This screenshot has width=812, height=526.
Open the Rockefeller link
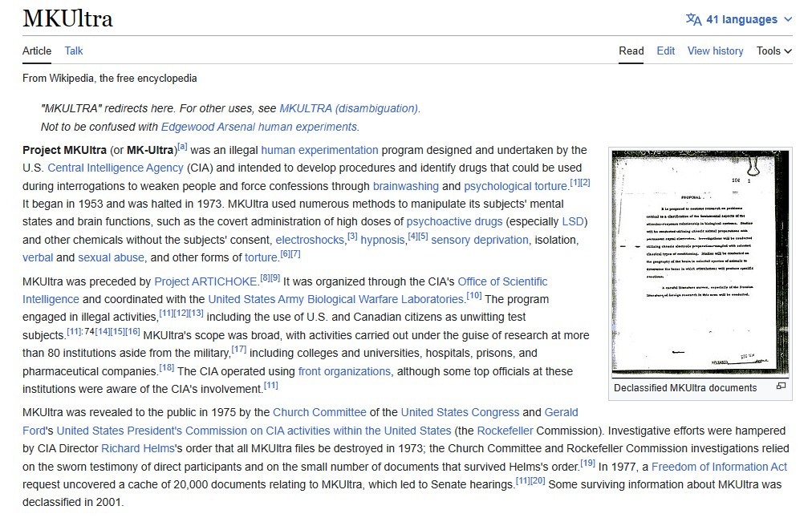[505, 431]
